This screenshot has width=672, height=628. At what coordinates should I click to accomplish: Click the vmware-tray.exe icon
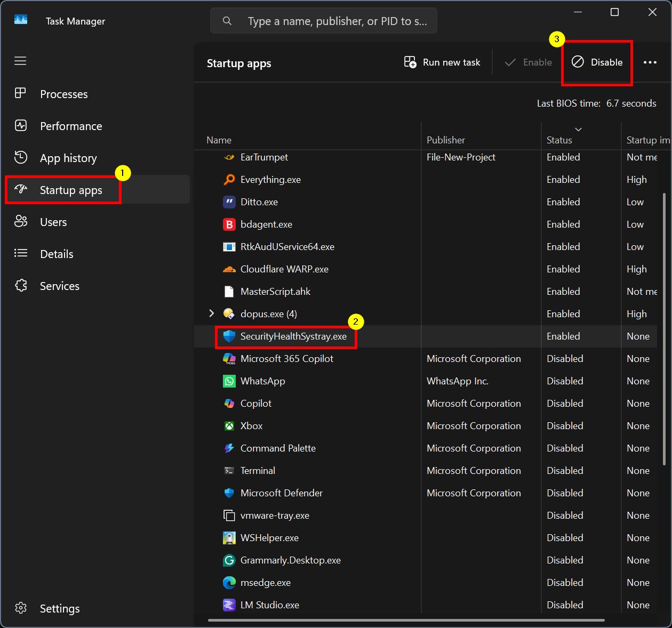pyautogui.click(x=229, y=516)
